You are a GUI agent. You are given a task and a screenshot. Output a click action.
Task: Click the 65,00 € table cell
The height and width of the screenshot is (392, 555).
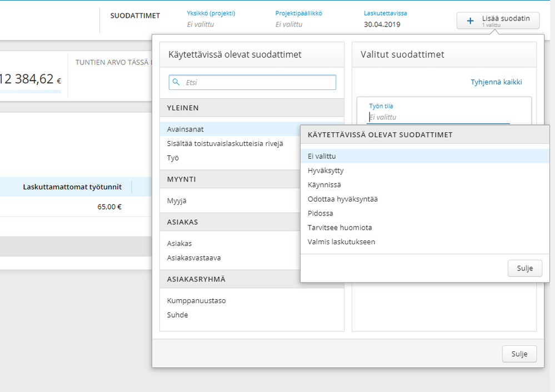[109, 207]
